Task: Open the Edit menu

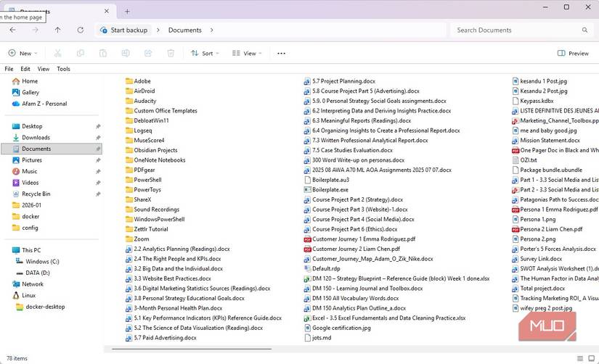Action: pos(25,69)
